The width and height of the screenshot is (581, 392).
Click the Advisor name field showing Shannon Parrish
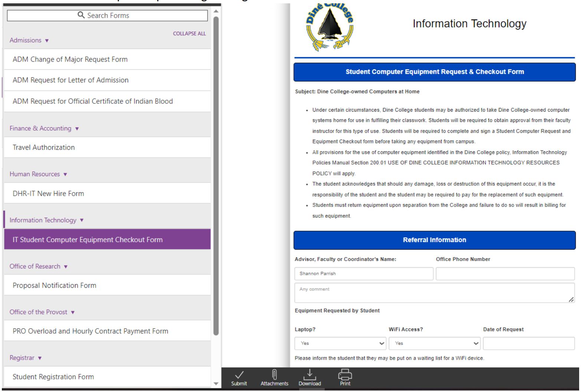coord(364,274)
